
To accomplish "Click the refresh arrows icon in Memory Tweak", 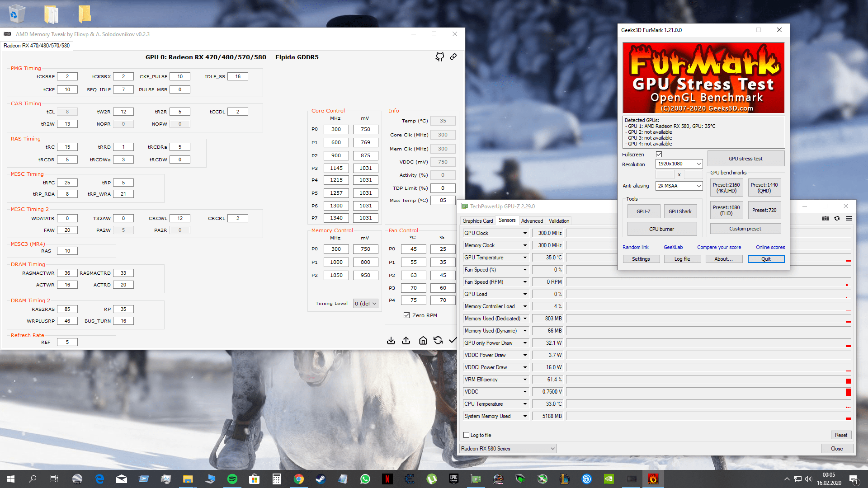I will 438,341.
